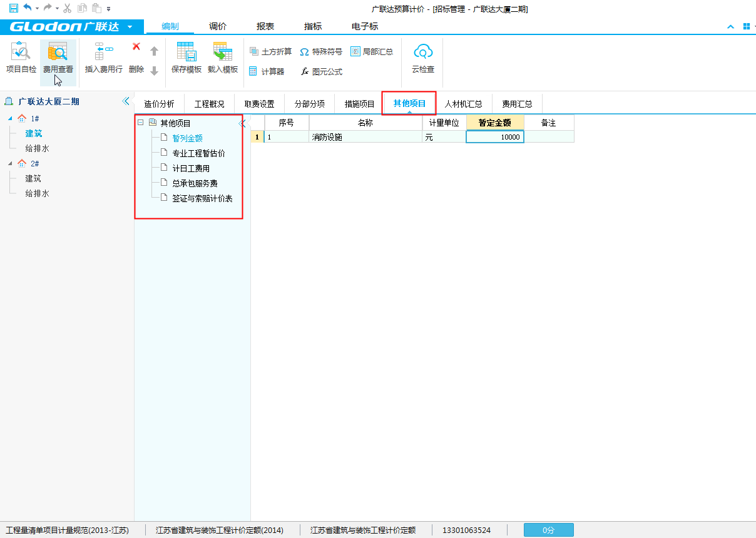Select 给排水 under the 2# building
756x538 pixels.
click(x=37, y=193)
